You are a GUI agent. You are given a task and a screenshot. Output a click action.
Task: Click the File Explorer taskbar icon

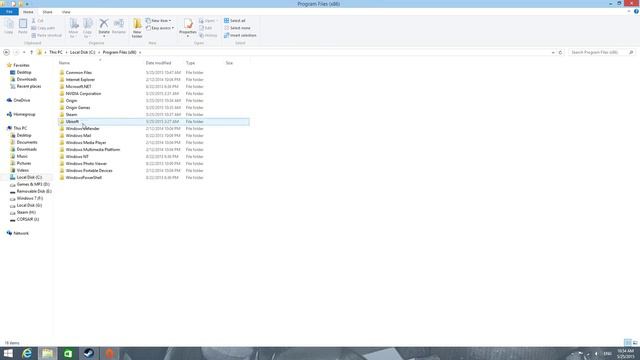coord(48,353)
